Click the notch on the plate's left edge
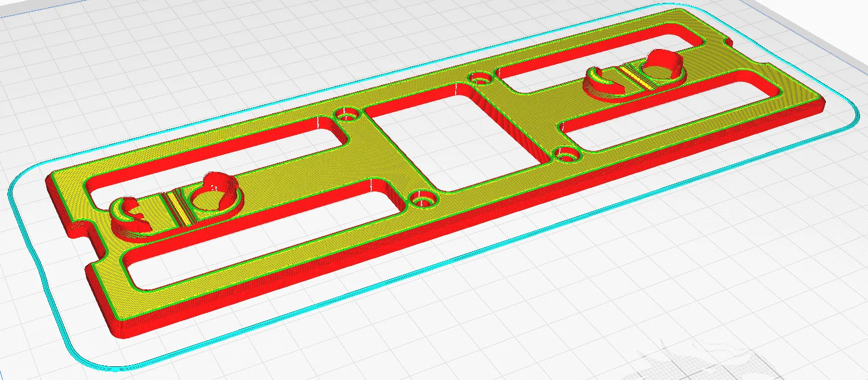Screen dimensions: 868x380 [x=80, y=228]
